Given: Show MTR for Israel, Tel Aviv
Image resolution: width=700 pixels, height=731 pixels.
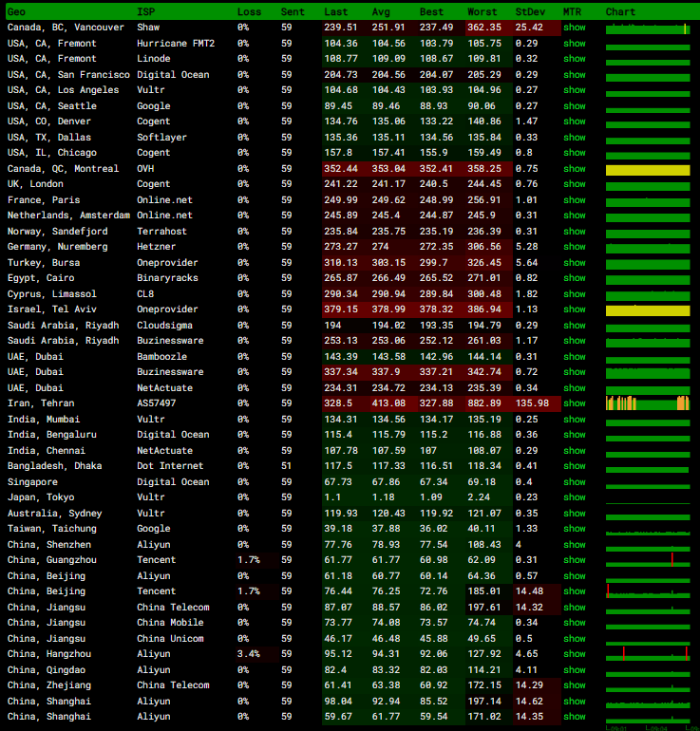Looking at the screenshot, I should (x=574, y=309).
